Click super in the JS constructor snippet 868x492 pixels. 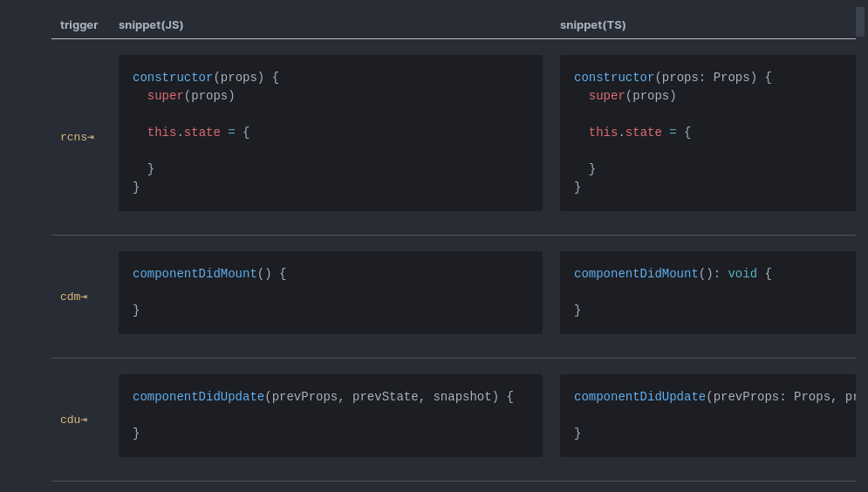(x=165, y=96)
